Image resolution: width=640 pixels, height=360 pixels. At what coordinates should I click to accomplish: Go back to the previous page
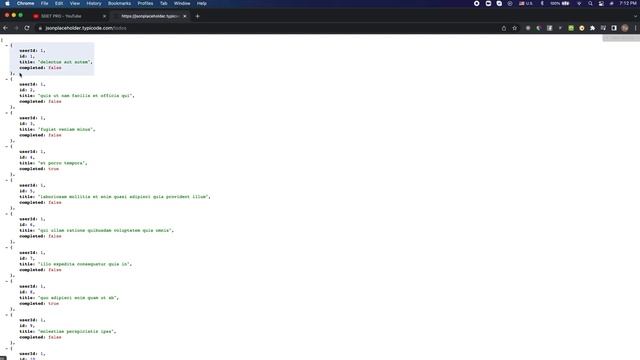(5, 28)
